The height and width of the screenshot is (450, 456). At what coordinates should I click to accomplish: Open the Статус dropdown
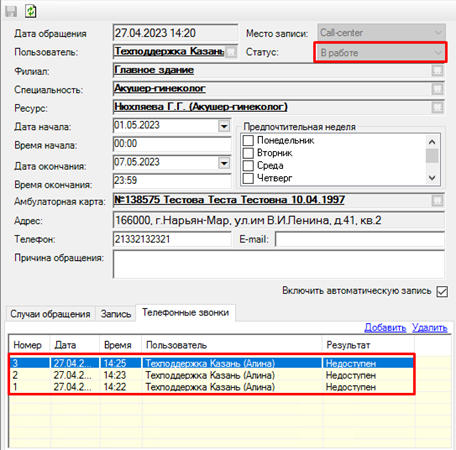click(x=380, y=52)
